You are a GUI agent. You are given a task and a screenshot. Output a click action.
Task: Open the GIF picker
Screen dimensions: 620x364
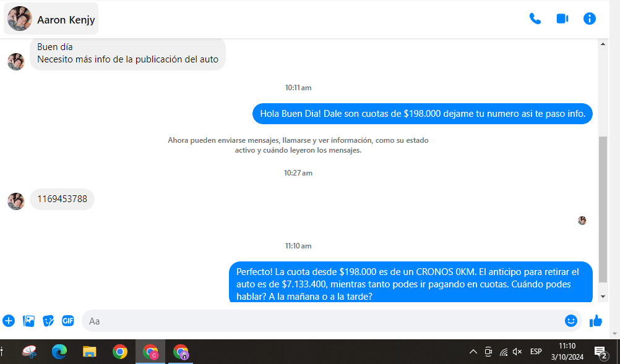coord(68,321)
